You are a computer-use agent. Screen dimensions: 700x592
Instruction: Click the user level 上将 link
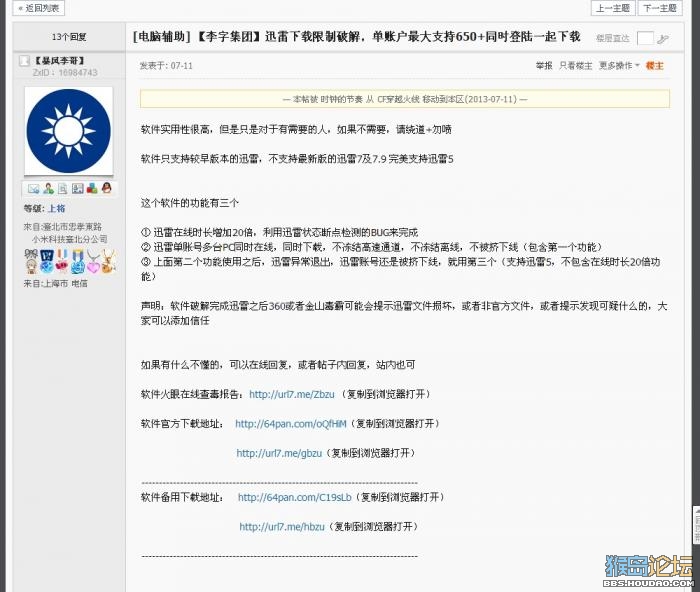click(57, 208)
